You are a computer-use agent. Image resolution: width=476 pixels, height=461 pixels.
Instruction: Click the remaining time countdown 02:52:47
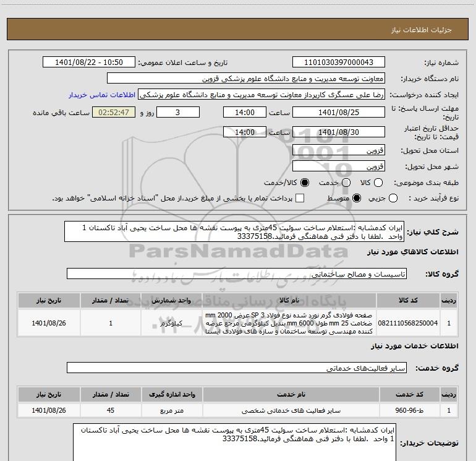(x=114, y=112)
